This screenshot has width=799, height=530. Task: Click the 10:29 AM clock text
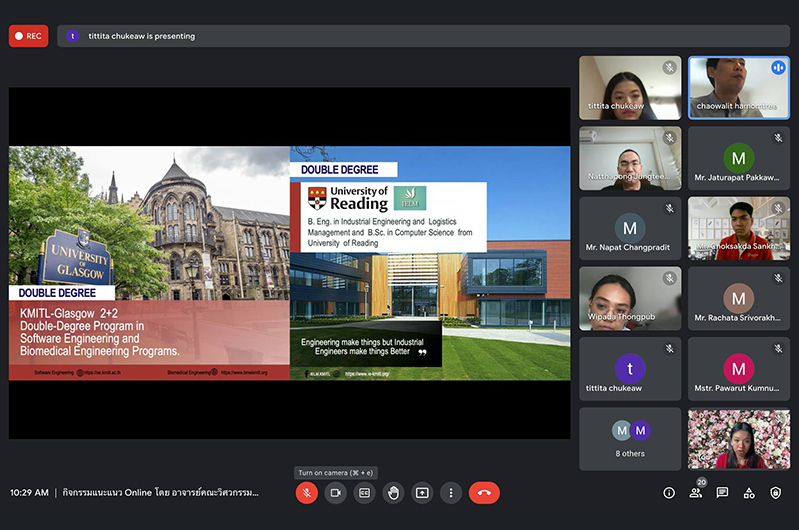[29, 493]
